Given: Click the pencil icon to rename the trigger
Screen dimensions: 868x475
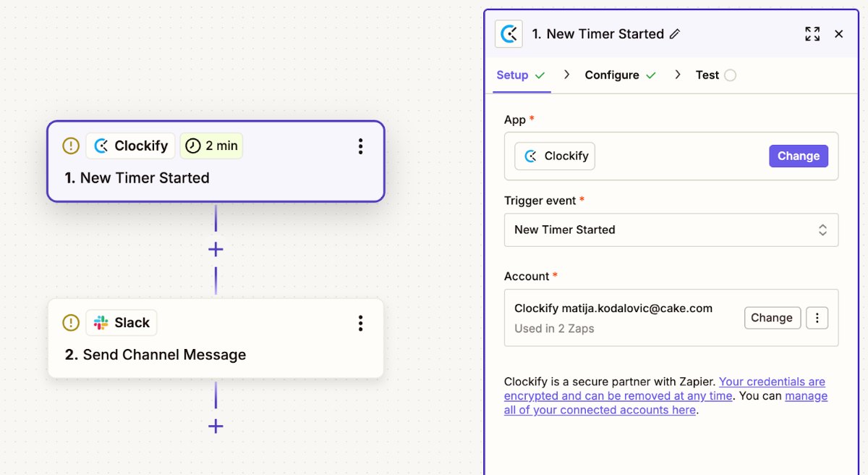Looking at the screenshot, I should point(675,33).
